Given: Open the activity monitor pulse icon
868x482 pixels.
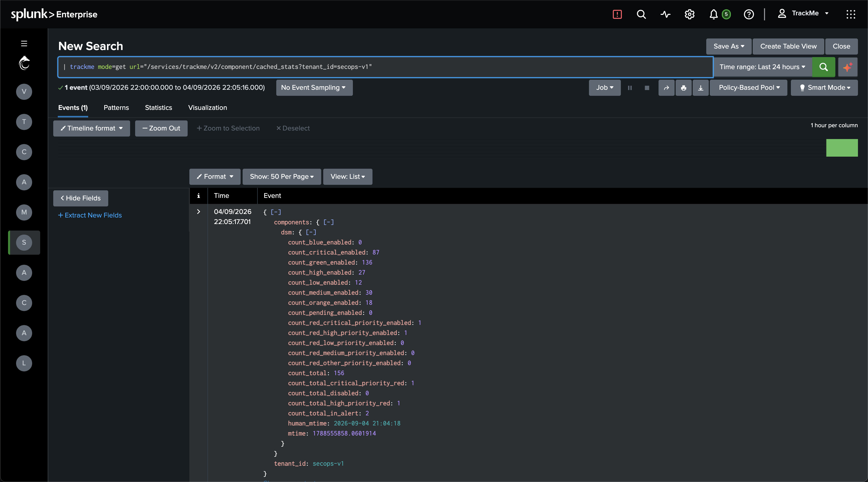Looking at the screenshot, I should 665,14.
